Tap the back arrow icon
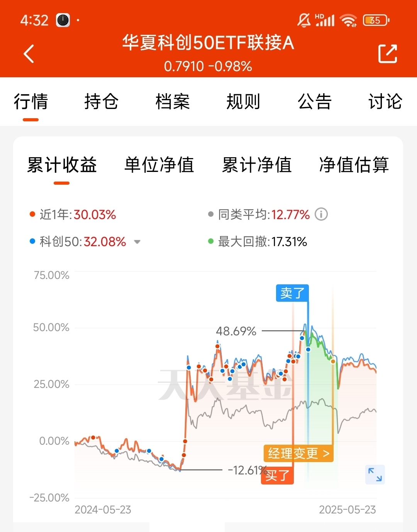The height and width of the screenshot is (532, 417). coord(29,54)
